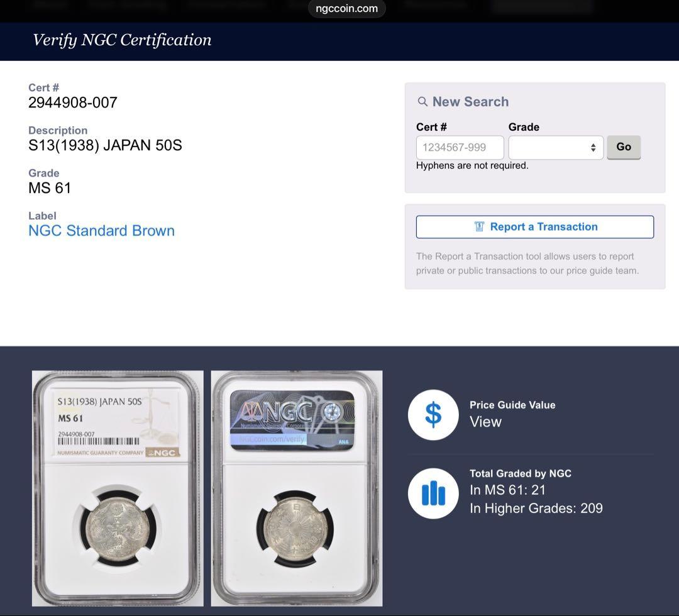Screen dimensions: 679x616
Task: Tap the ngccoin.com address pill
Action: [x=346, y=9]
